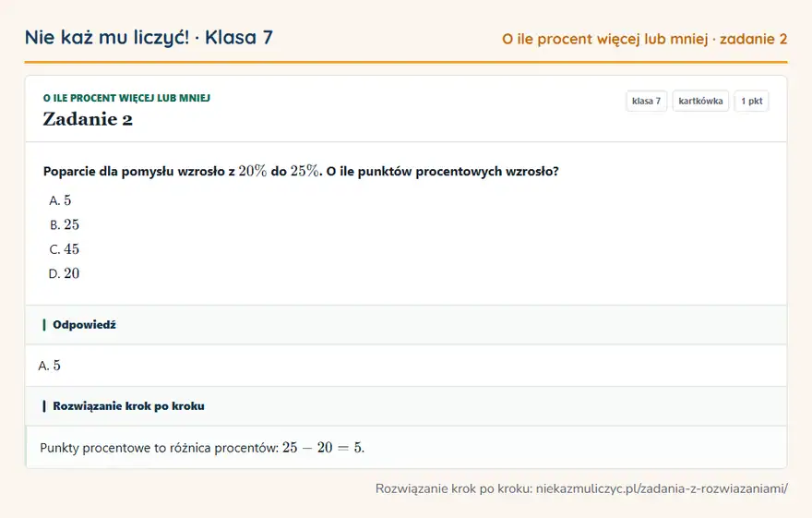Click the 'Nie każ mu liczyć! · Klasa 7' title
Screen dimensions: 812x518
149,37
